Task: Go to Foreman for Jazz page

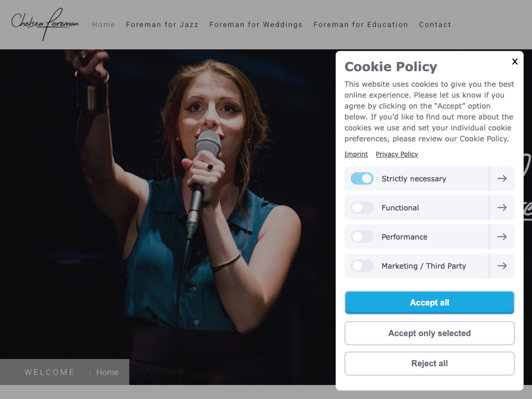Action: pos(162,24)
